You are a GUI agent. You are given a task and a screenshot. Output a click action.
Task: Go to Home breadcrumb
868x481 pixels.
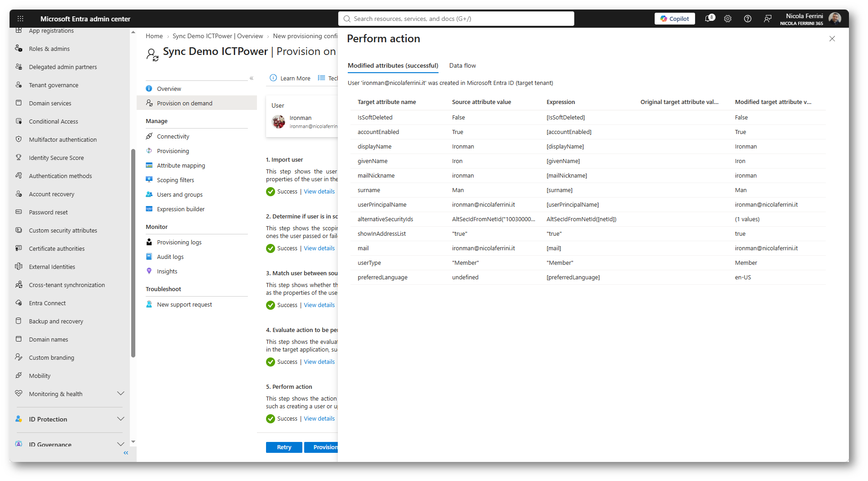point(154,36)
